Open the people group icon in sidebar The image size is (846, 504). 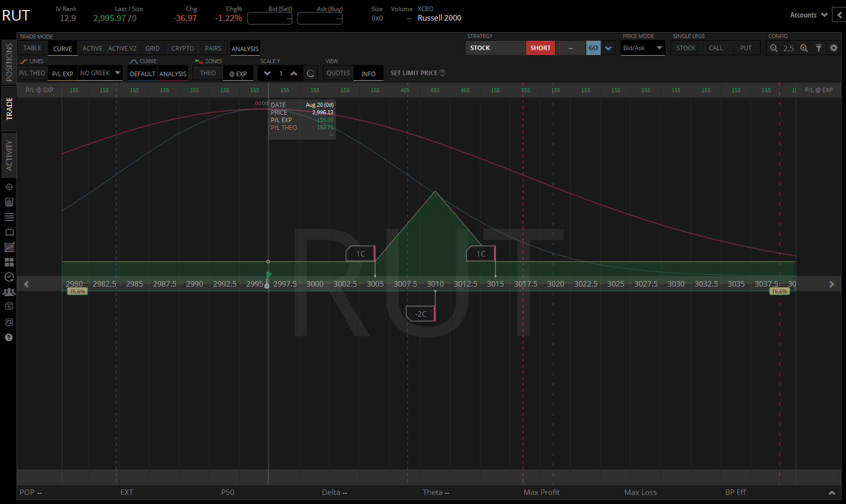click(9, 292)
